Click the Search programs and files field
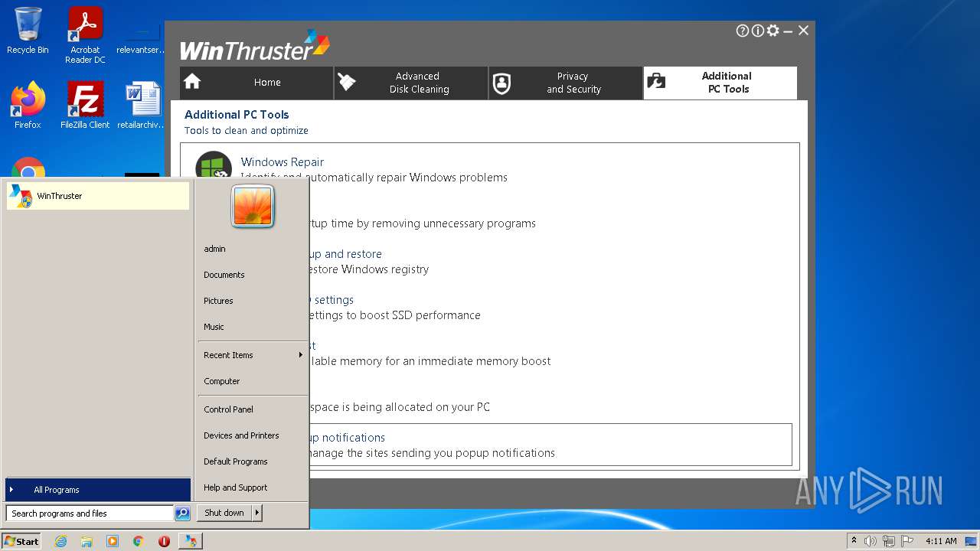 click(90, 514)
